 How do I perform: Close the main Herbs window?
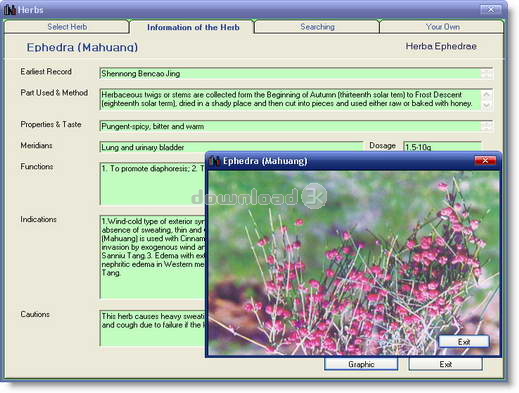491,10
